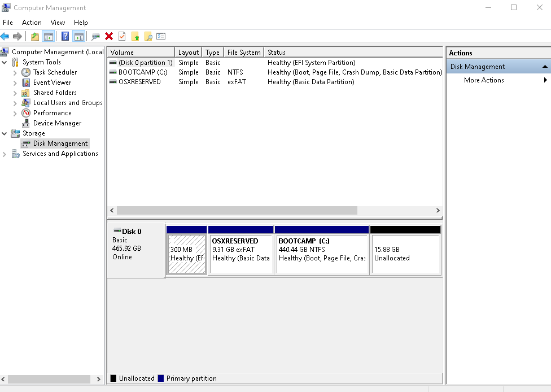Image resolution: width=551 pixels, height=392 pixels.
Task: Expand the Event Viewer node
Action: pyautogui.click(x=15, y=83)
